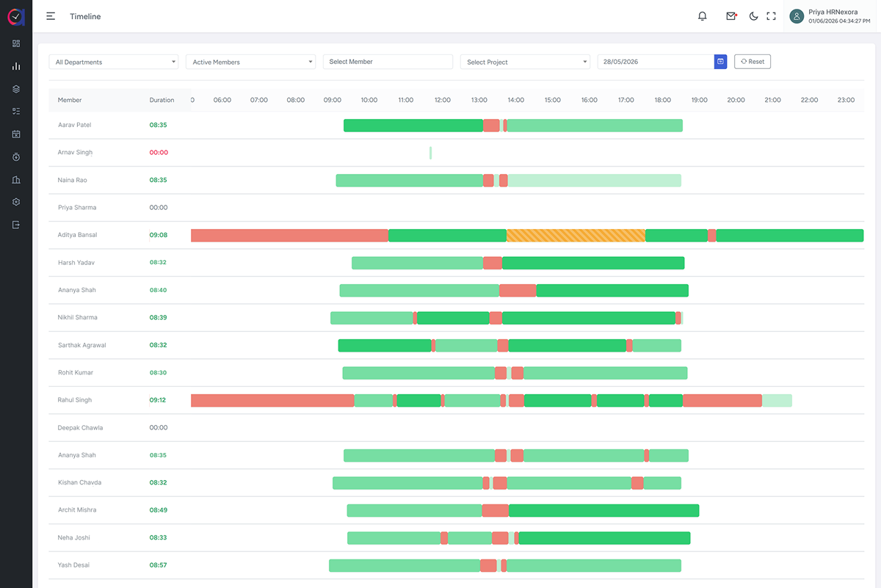
Task: Open the Priya HRNexora profile menu
Action: click(833, 16)
